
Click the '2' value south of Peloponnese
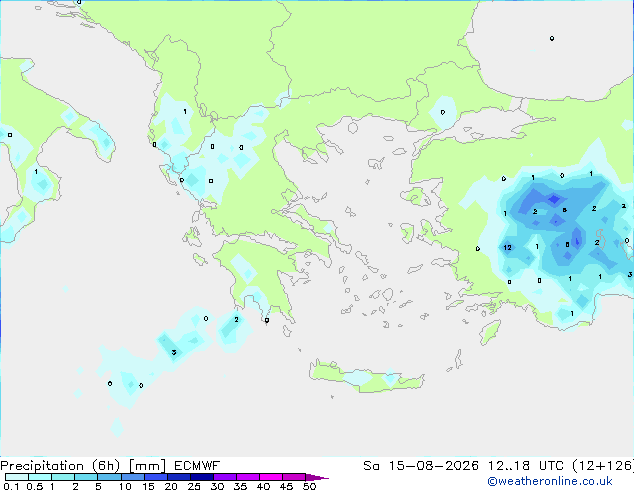tap(237, 319)
